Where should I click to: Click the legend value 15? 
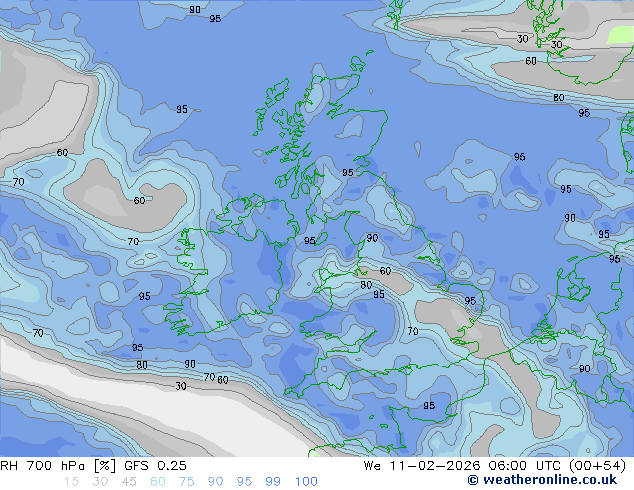(x=71, y=482)
